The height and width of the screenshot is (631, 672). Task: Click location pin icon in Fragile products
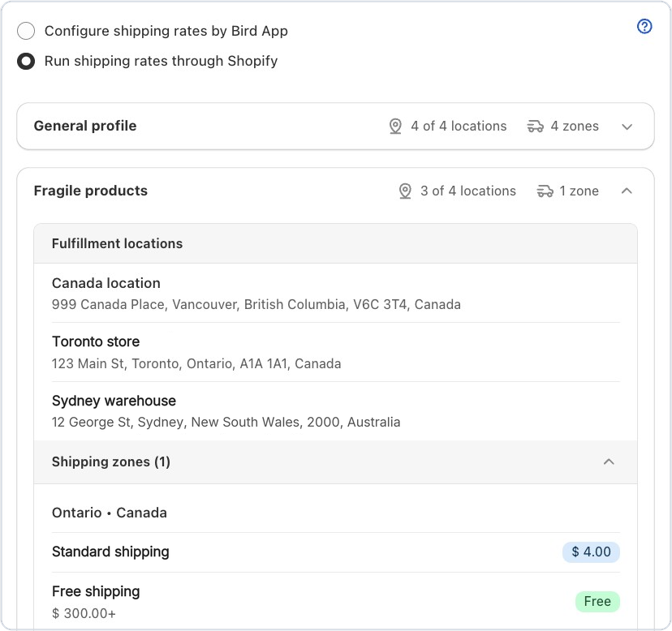click(405, 191)
